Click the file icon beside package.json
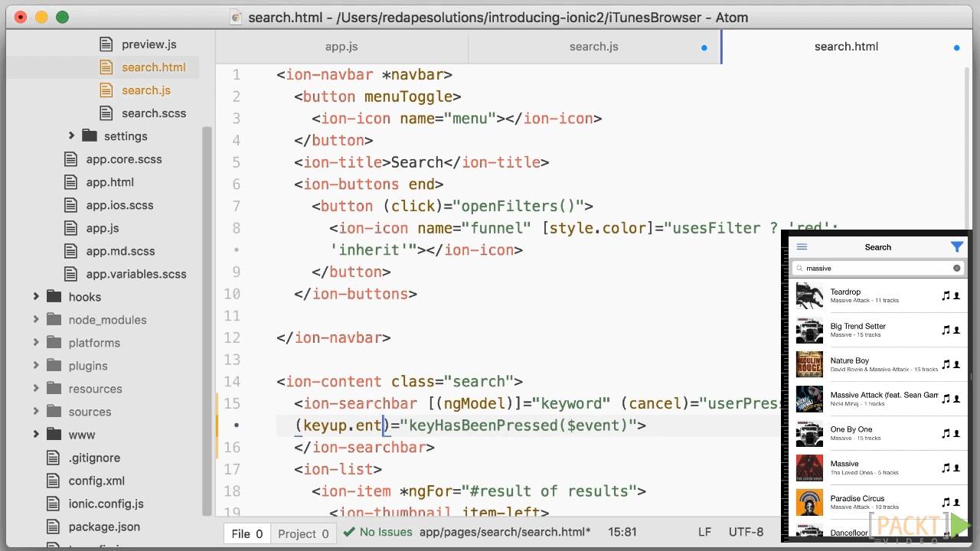 coord(53,527)
